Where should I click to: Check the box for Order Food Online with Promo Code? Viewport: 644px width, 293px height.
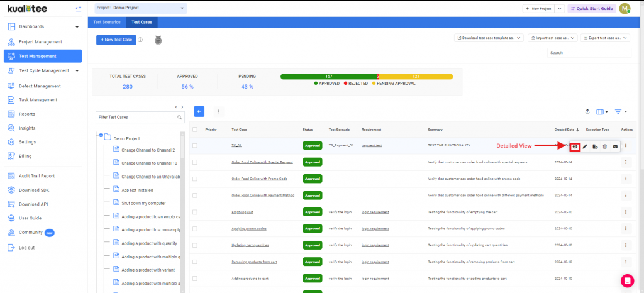[x=195, y=179]
